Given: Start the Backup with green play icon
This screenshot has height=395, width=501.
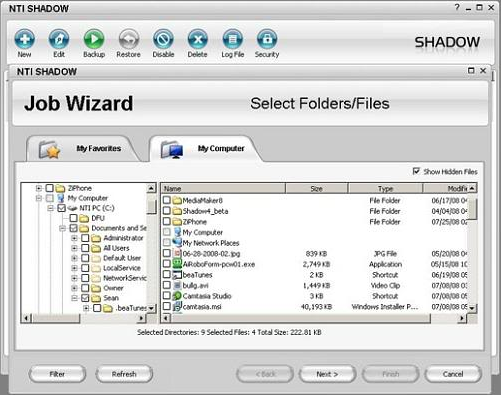Looking at the screenshot, I should pos(94,39).
